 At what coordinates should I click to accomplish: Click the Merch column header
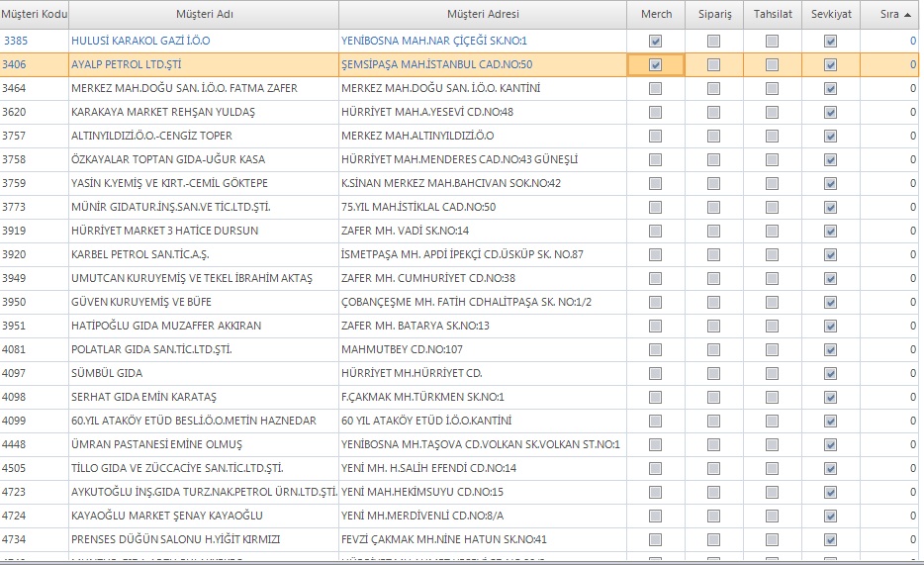pos(656,14)
